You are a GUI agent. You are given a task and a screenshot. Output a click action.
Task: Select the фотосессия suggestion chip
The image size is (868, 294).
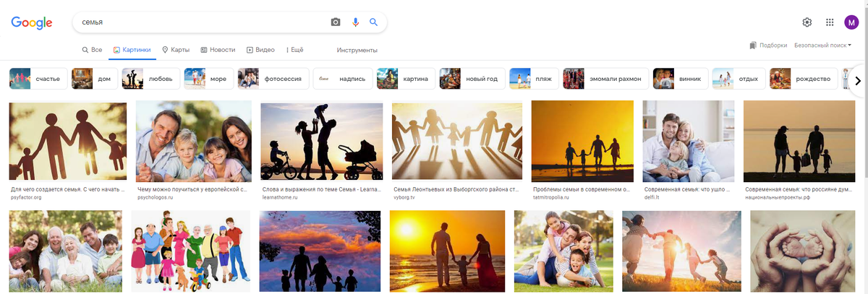click(273, 78)
